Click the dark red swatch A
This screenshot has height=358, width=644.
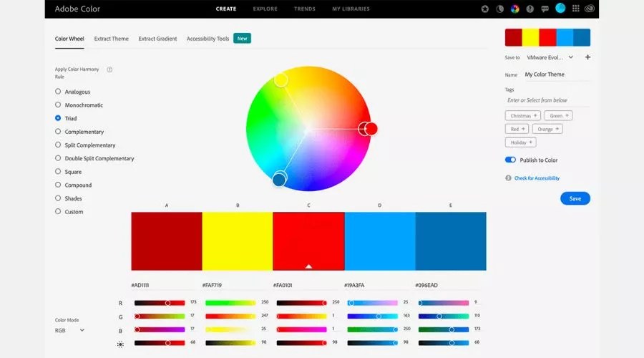coord(167,241)
